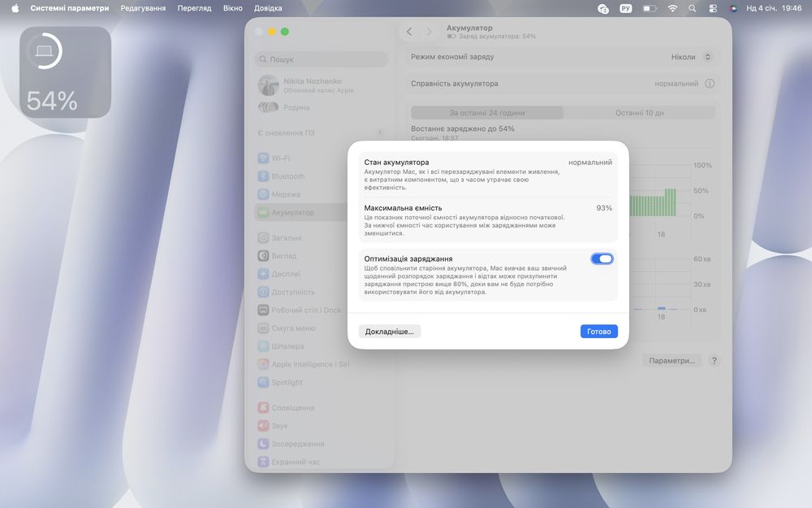Select Wi-Fi in the sidebar
Screen dimensions: 812x508
[x=321, y=158]
